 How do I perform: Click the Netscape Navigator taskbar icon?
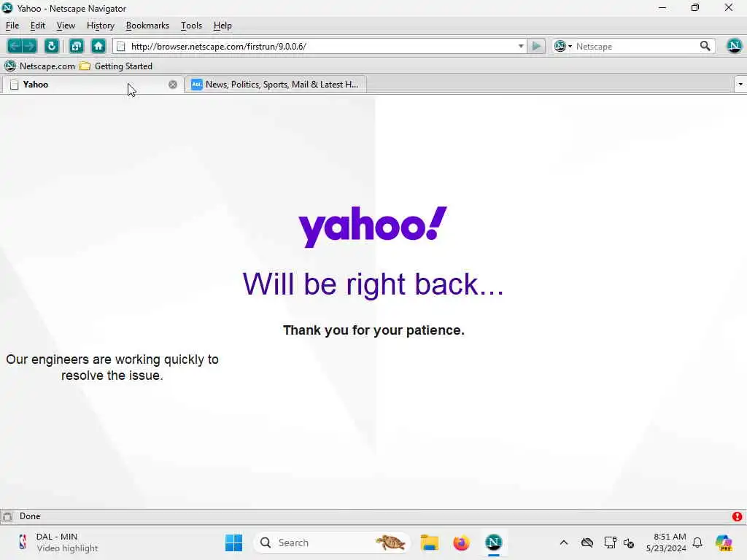point(494,542)
